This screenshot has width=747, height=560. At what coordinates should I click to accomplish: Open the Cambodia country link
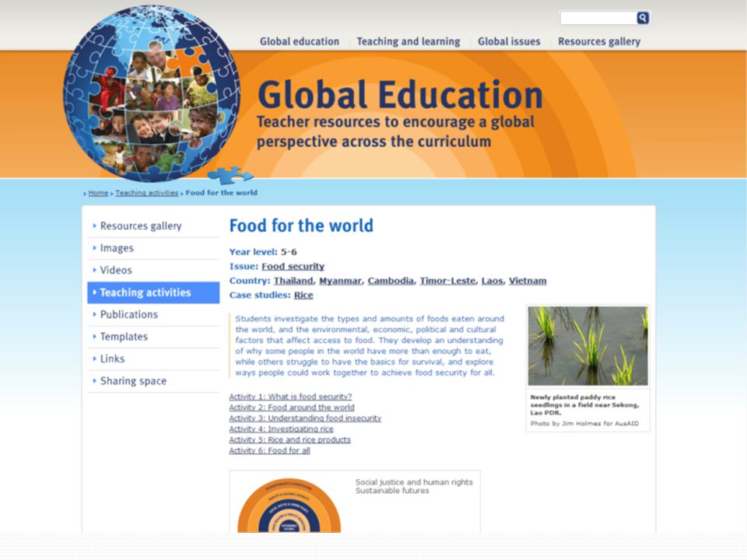pyautogui.click(x=391, y=281)
